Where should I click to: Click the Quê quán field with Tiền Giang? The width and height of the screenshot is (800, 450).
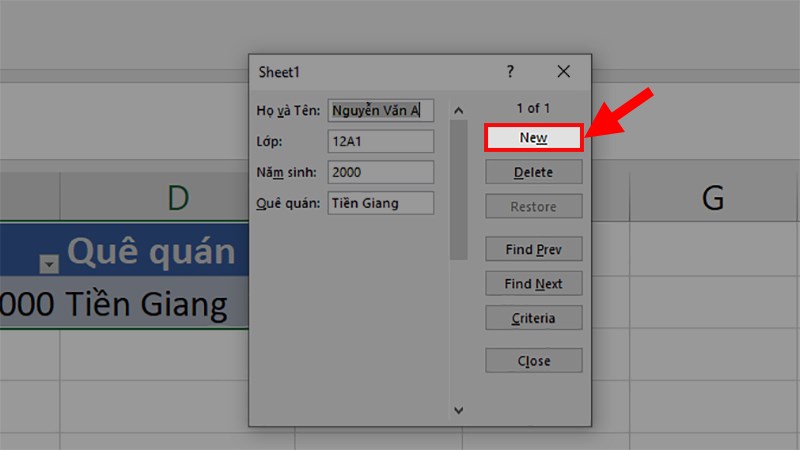click(x=381, y=203)
